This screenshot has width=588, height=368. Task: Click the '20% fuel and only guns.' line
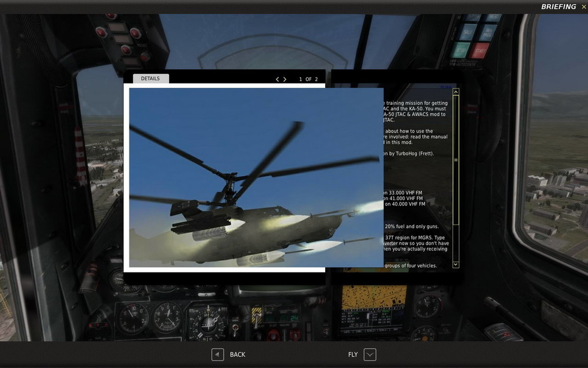(x=412, y=227)
